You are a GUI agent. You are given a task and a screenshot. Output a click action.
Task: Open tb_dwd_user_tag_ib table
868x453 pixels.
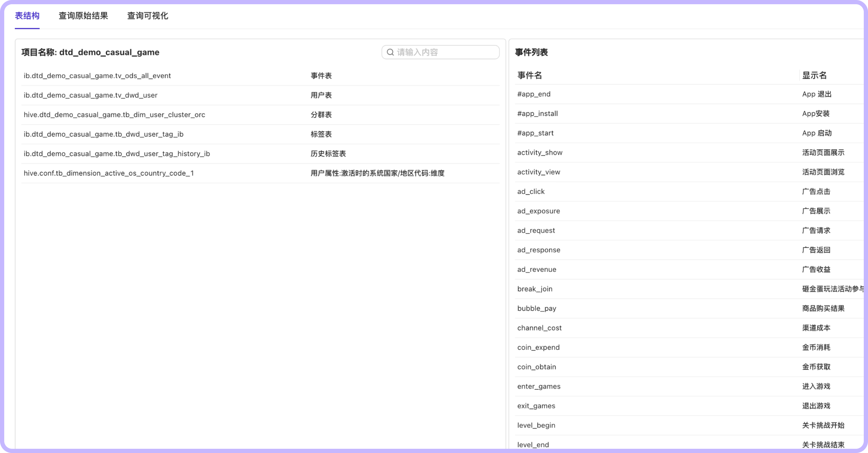(103, 134)
